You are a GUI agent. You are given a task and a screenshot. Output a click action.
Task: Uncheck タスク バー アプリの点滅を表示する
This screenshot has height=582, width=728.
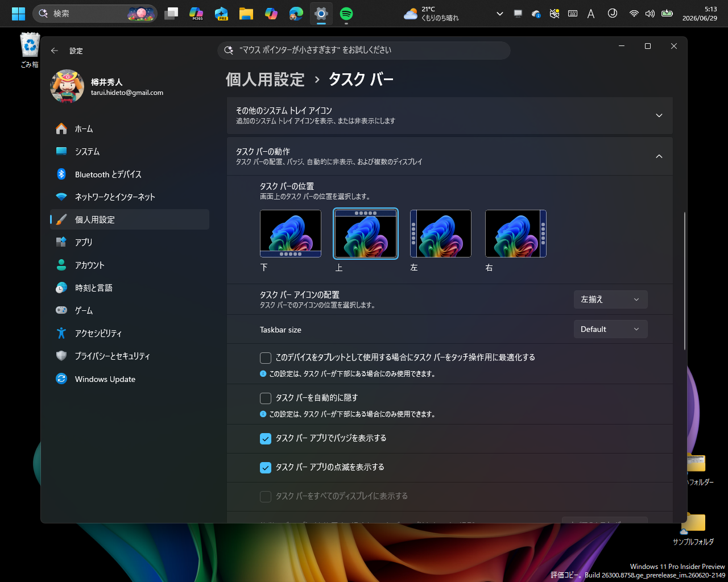point(266,467)
